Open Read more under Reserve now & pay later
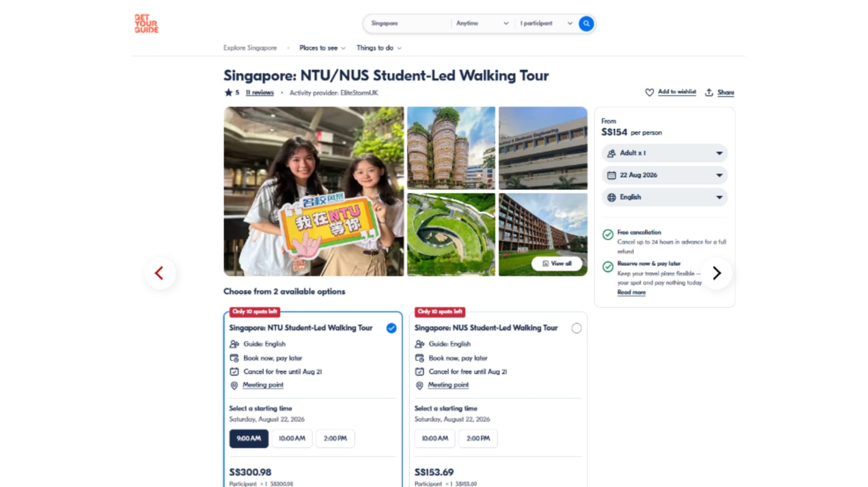 pos(631,292)
